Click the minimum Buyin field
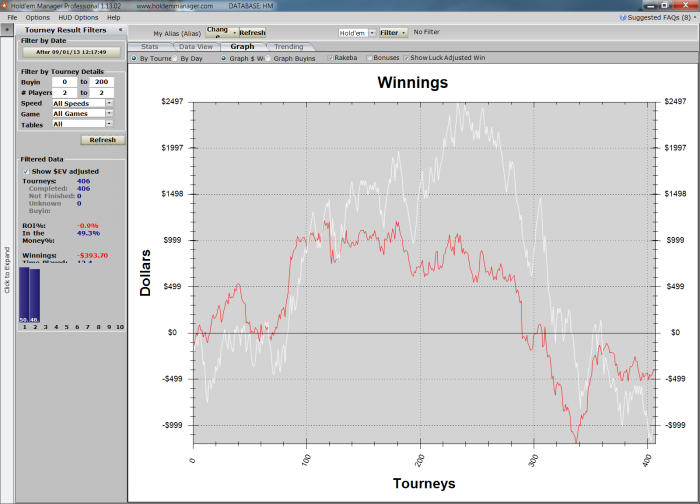Image resolution: width=700 pixels, height=504 pixels. tap(64, 82)
